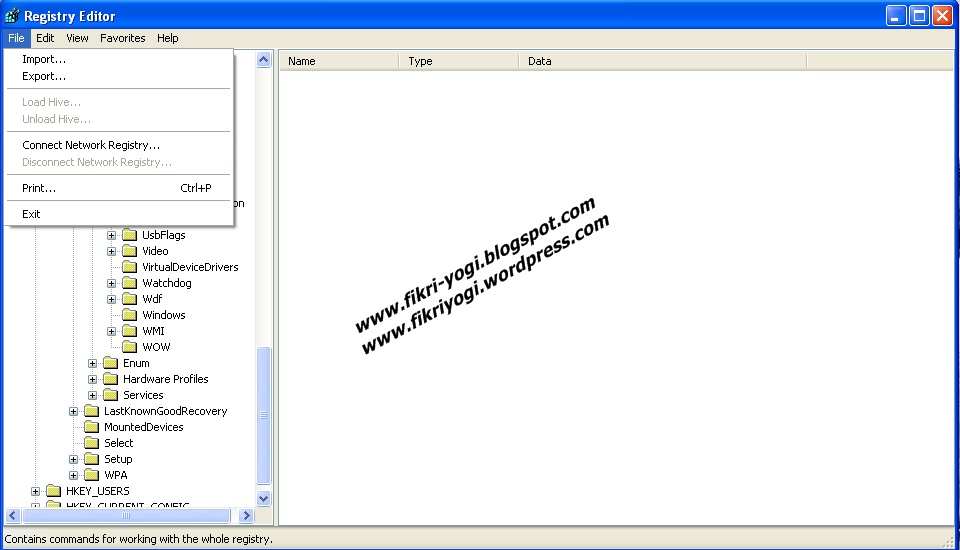The height and width of the screenshot is (550, 960).
Task: Open the Help menu
Action: point(167,38)
